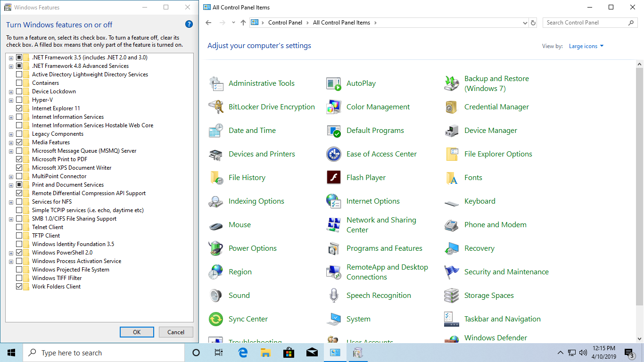Open the Storage Spaces icon
The image size is (644, 362).
(451, 296)
